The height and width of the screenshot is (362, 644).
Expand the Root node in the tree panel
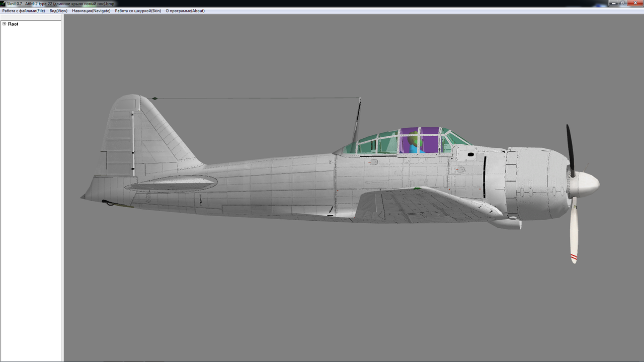(x=4, y=24)
